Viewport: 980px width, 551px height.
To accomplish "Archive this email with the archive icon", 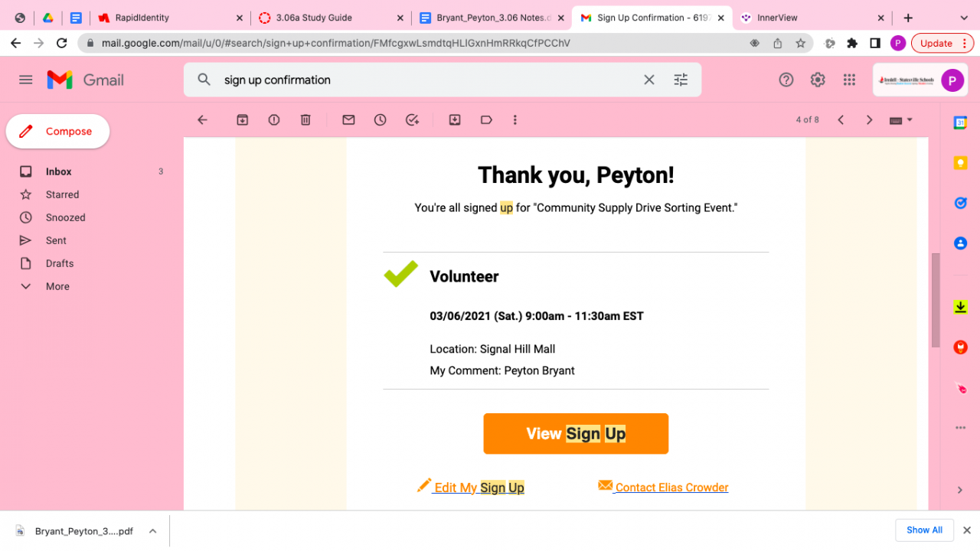I will (x=243, y=120).
